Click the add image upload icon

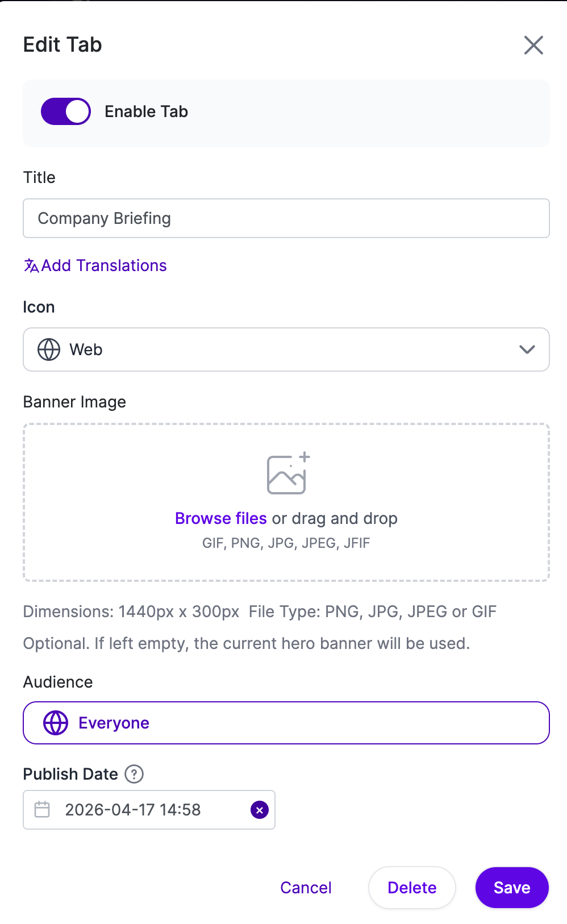coord(289,473)
